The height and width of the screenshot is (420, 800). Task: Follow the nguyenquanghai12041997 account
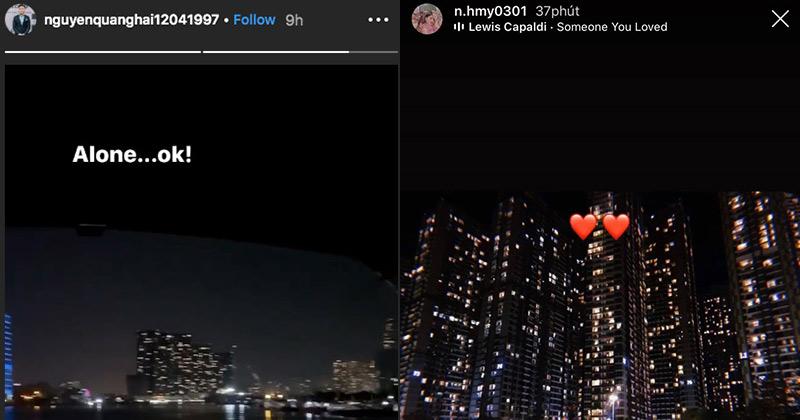click(254, 20)
